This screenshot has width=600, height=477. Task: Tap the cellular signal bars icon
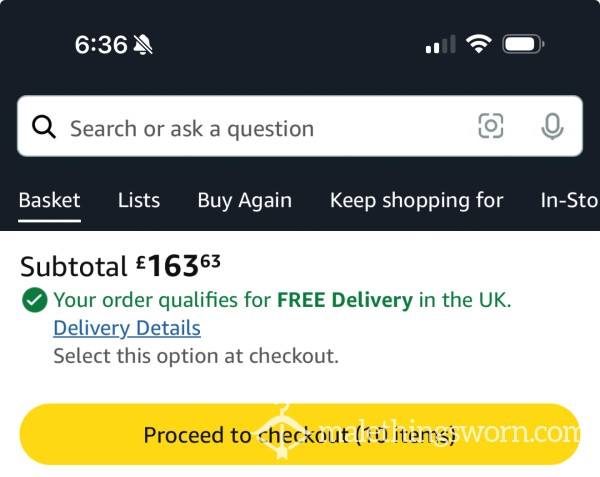point(440,44)
